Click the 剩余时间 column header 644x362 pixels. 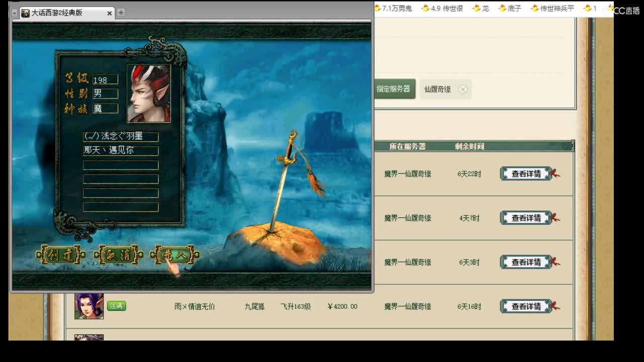coord(469,146)
